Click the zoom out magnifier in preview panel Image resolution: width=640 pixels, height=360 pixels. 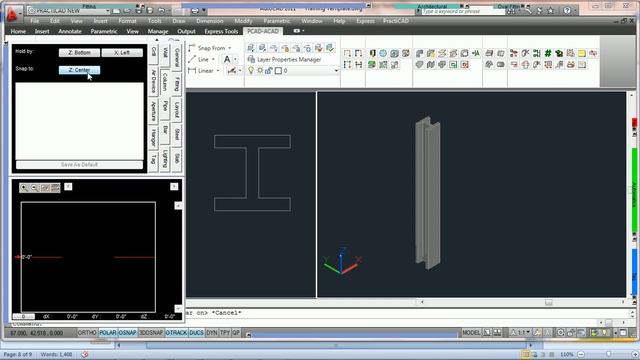34,187
